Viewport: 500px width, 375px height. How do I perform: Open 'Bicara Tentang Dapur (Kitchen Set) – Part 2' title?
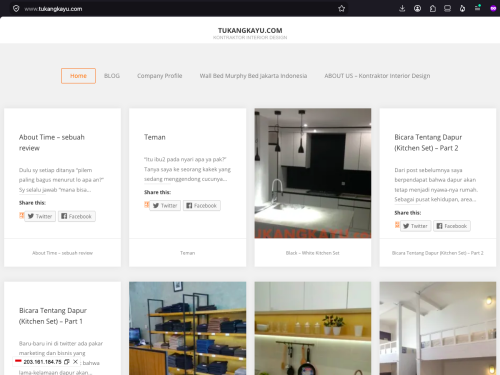click(x=428, y=142)
